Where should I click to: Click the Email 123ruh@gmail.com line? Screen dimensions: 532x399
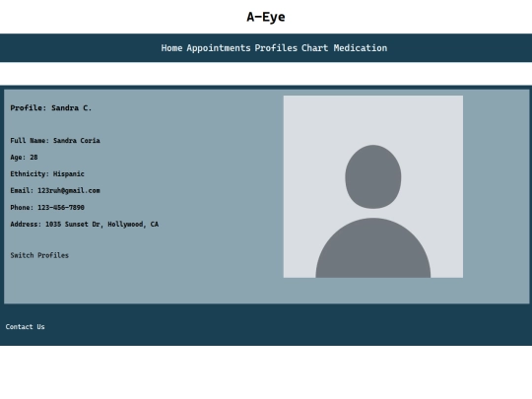click(55, 191)
